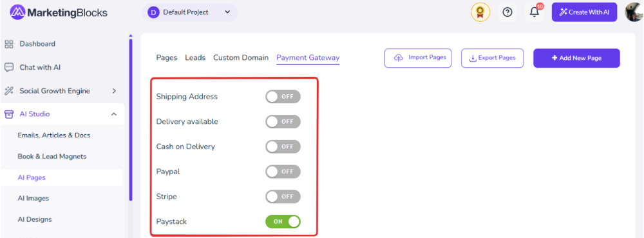Screen dimensions: 644x238
Task: Click the Dashboard grid icon
Action: 8,44
